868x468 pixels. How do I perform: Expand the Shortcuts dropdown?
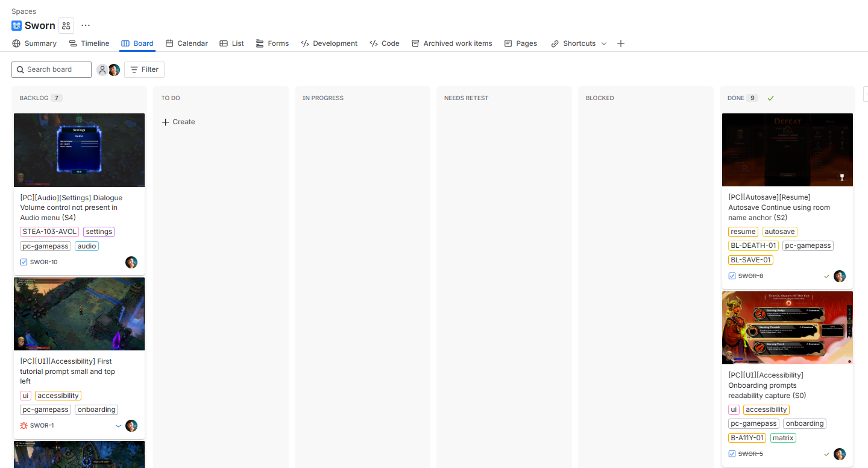(603, 43)
